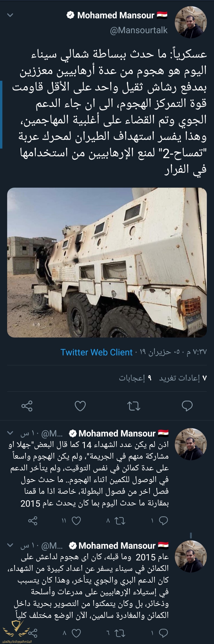The width and height of the screenshot is (214, 644).
Task: View the 7 retweets list
Action: click(x=183, y=378)
